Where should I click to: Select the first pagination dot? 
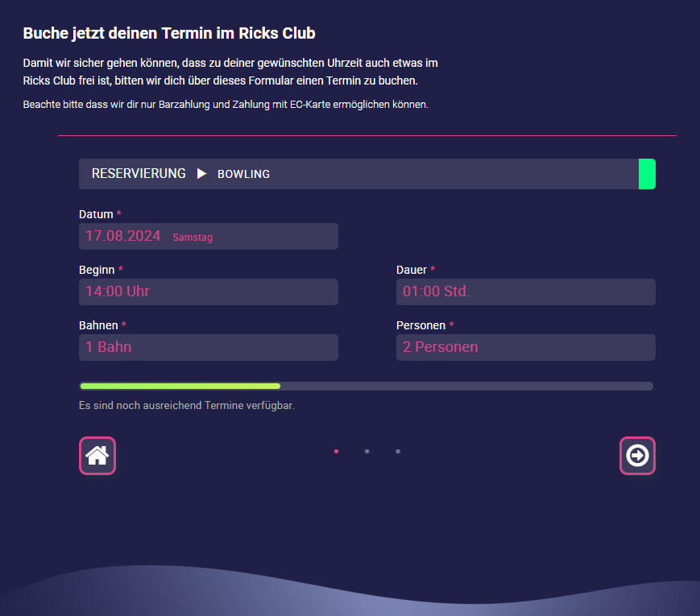(336, 452)
